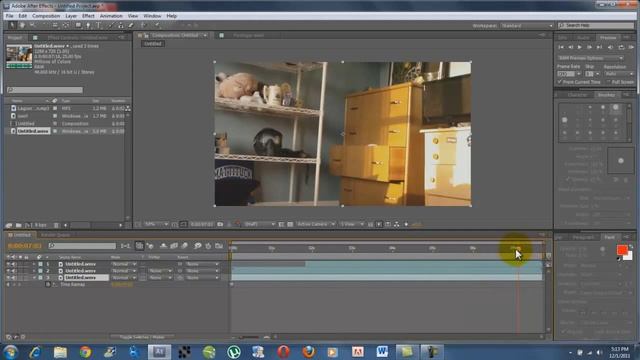Expand layer 2 properties triangle
Viewport: 640px width, 360px height.
coord(34,271)
